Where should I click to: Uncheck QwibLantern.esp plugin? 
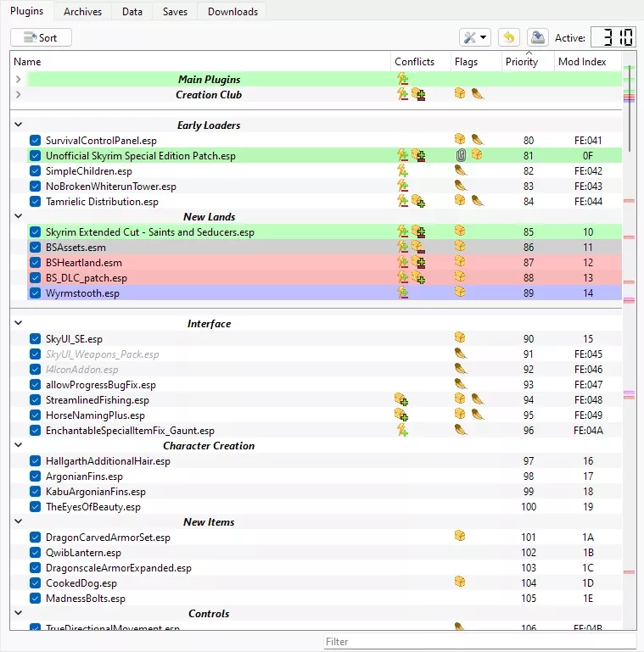click(x=36, y=553)
